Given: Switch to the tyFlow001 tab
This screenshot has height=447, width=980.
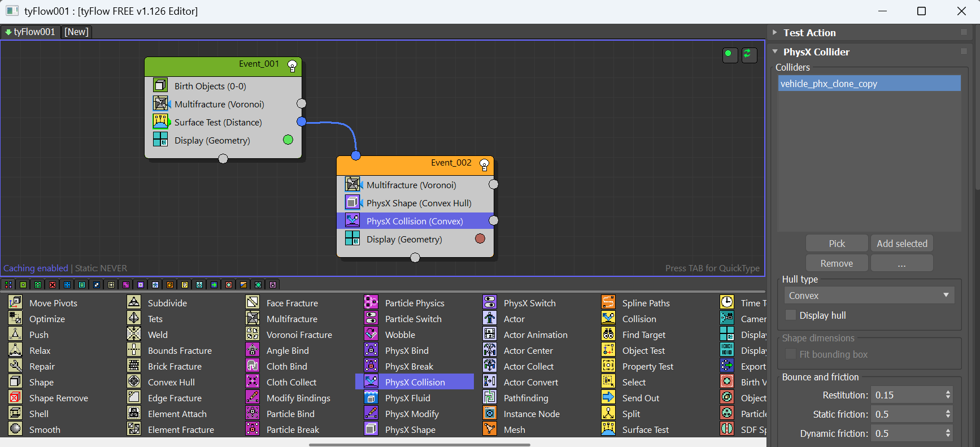Looking at the screenshot, I should [30, 32].
